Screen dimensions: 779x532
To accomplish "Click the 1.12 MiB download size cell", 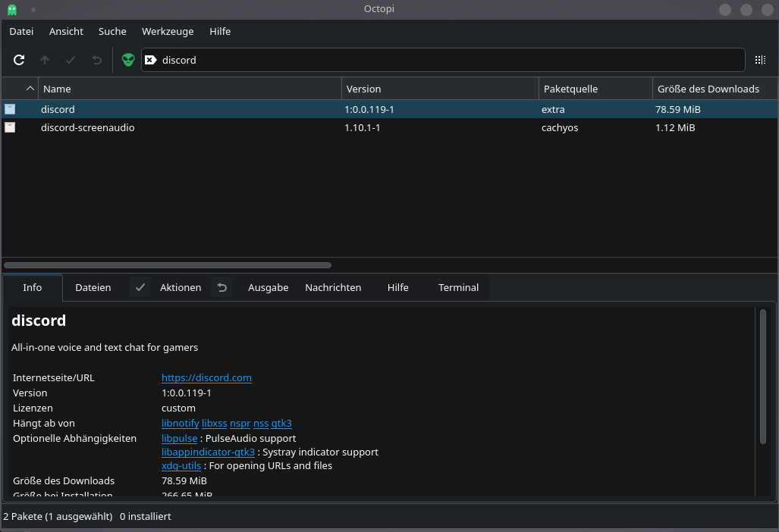I will [x=675, y=127].
